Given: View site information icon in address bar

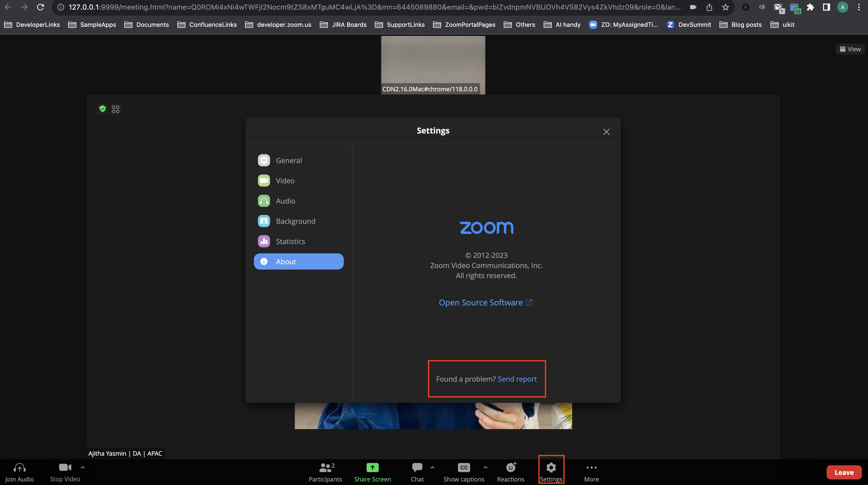Looking at the screenshot, I should point(61,7).
